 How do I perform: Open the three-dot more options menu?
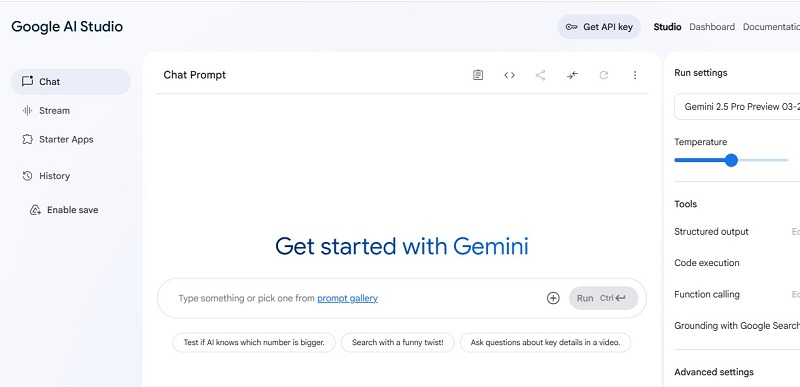(x=635, y=75)
